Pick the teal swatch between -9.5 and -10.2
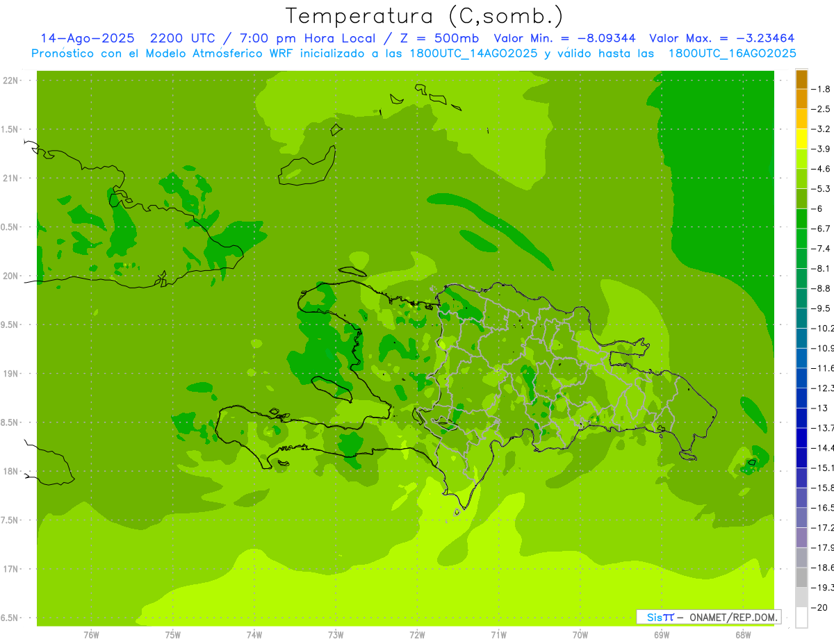Viewport: 834px width, 644px height. click(x=801, y=318)
